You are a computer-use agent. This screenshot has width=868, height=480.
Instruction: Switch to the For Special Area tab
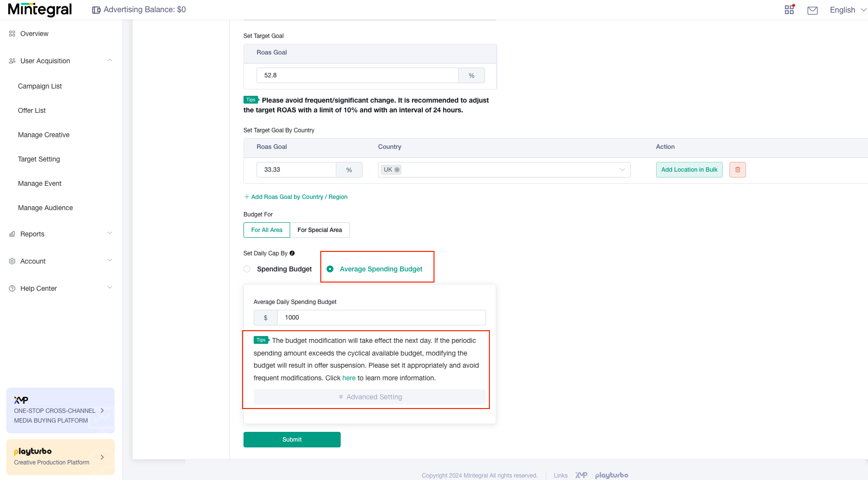click(x=320, y=230)
